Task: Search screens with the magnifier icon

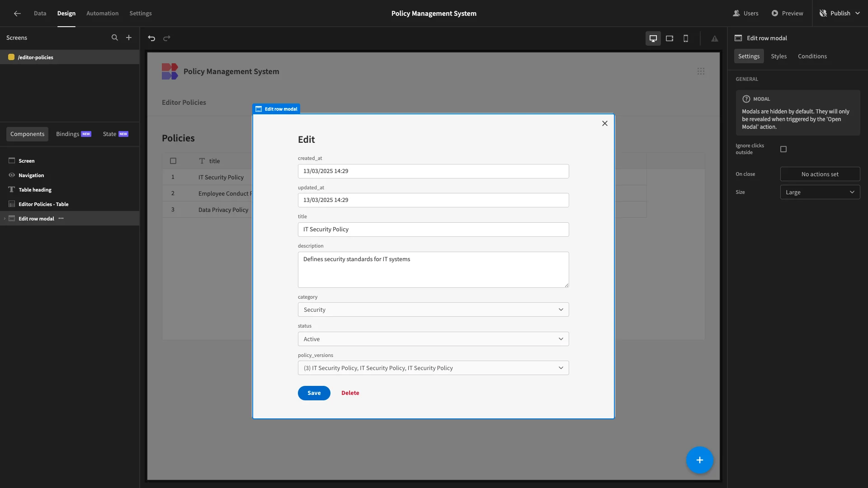Action: [x=115, y=38]
